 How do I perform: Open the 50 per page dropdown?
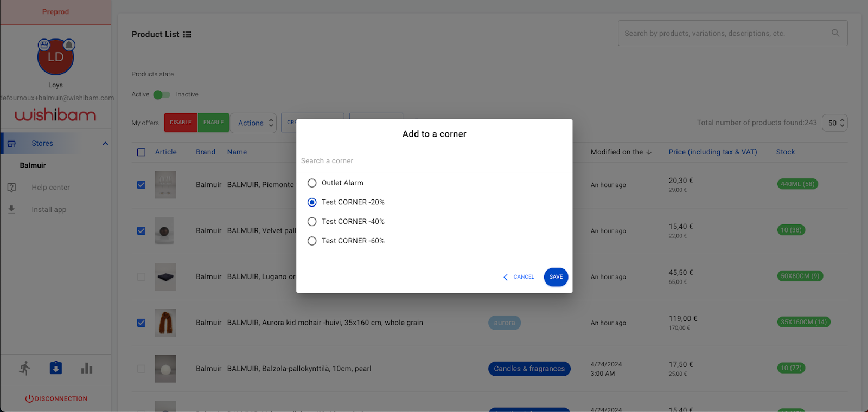point(835,123)
